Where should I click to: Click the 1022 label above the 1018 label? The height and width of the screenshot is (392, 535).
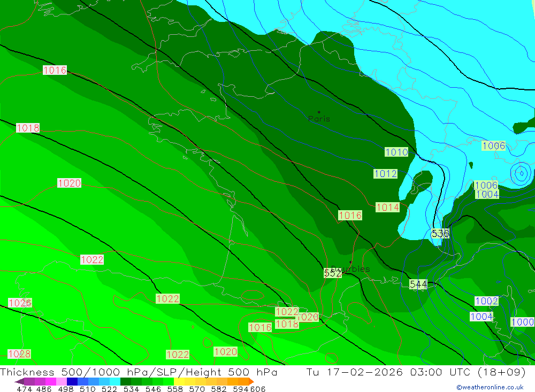tap(287, 311)
